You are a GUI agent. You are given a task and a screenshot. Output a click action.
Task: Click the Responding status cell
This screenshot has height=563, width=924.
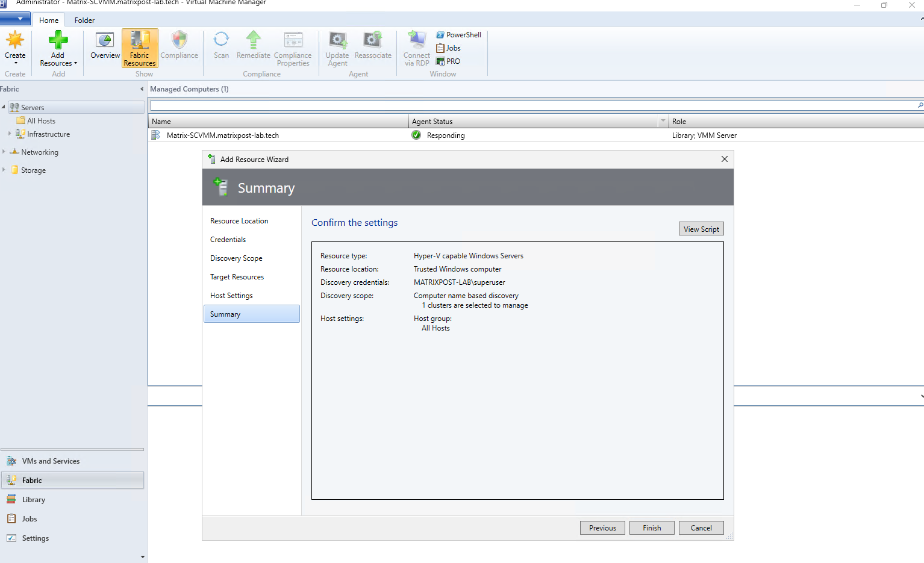pyautogui.click(x=445, y=135)
